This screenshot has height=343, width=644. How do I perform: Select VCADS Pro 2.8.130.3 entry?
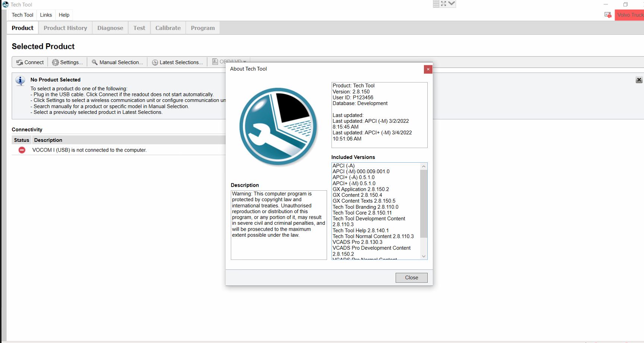point(357,242)
